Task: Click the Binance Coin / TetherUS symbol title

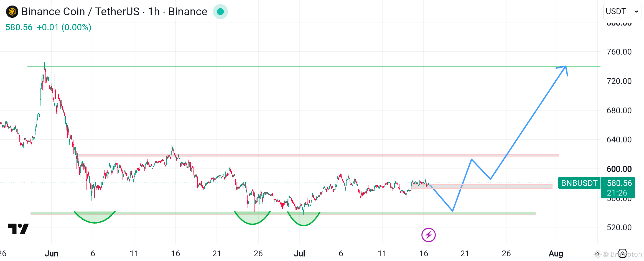Action: point(80,12)
